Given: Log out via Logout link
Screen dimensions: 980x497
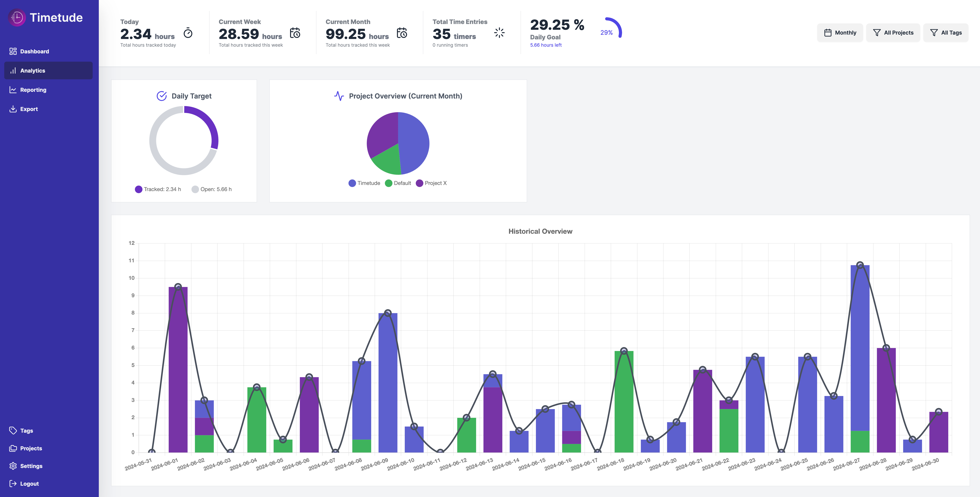Looking at the screenshot, I should [x=48, y=484].
